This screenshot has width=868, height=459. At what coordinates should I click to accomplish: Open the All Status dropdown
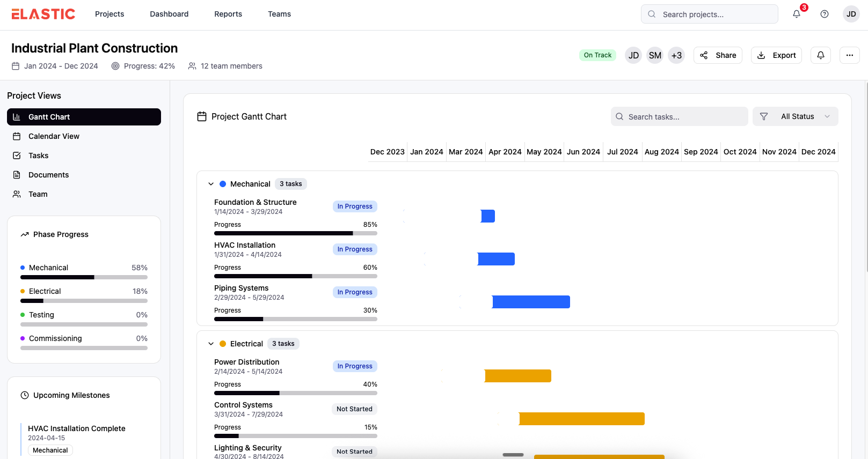[x=804, y=116]
